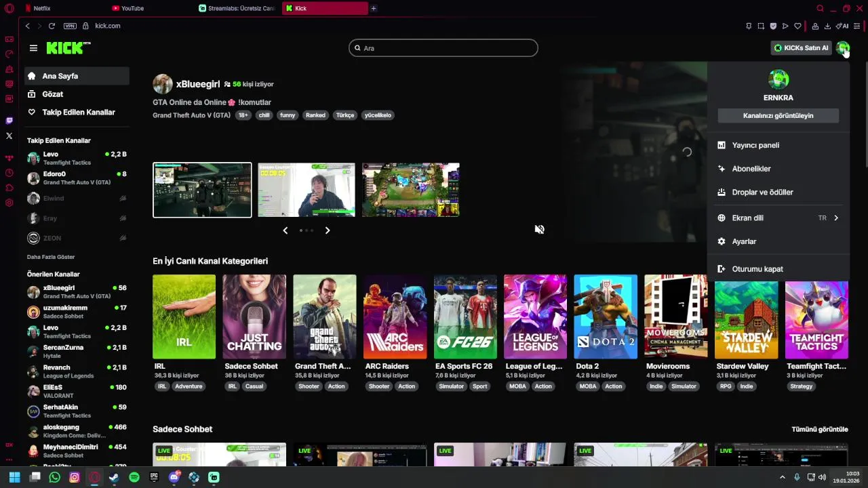Viewport: 868px width, 488px height.
Task: Expand Ekran dili language submenu
Action: tap(778, 218)
